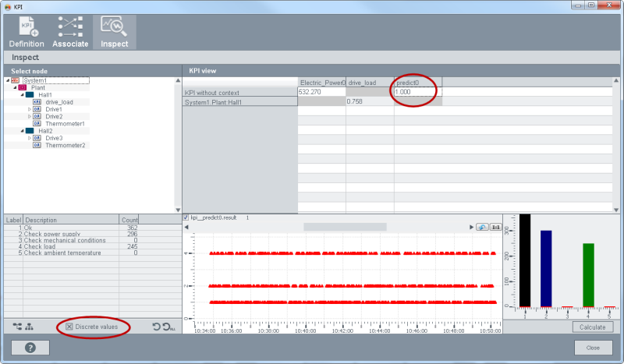
Task: Toggle the Discrete values checkbox
Action: tap(70, 327)
